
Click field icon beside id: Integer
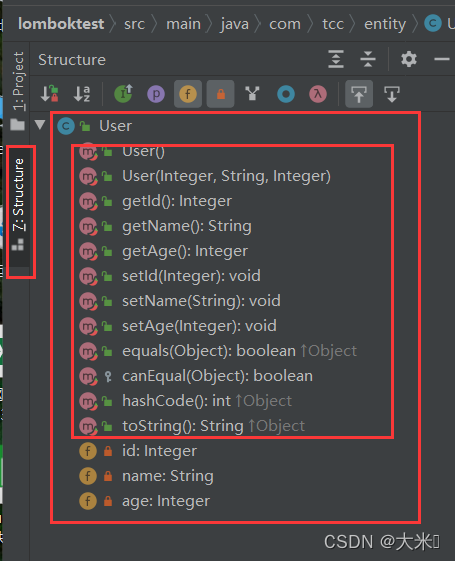pos(88,451)
